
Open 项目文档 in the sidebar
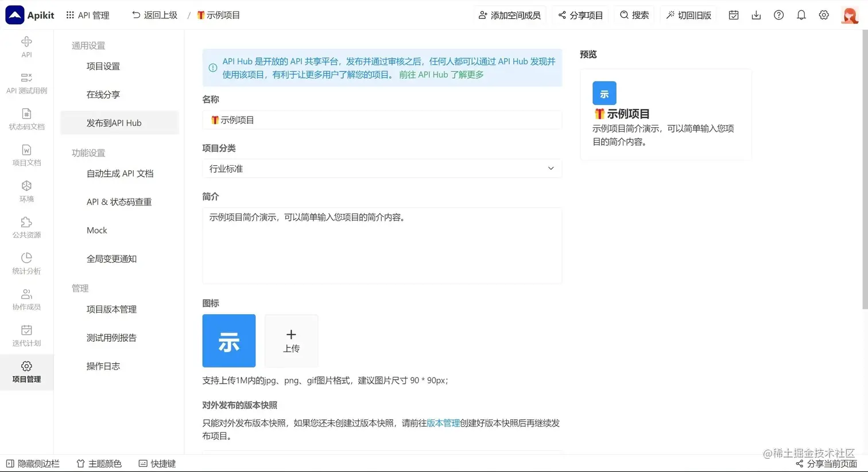click(26, 155)
